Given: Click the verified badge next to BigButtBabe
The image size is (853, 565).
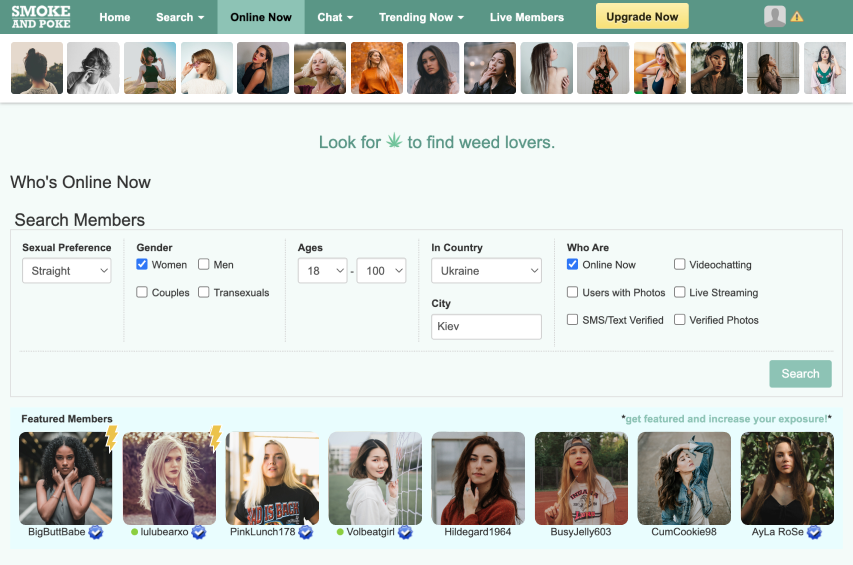Looking at the screenshot, I should pyautogui.click(x=96, y=532).
